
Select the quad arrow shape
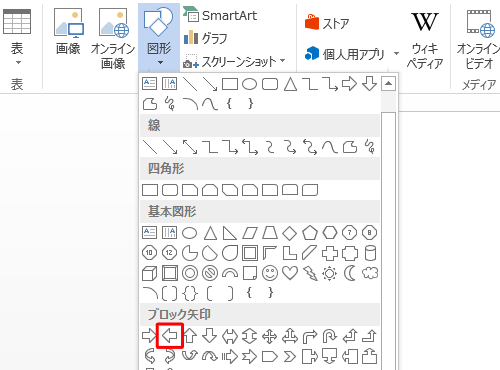click(x=270, y=336)
